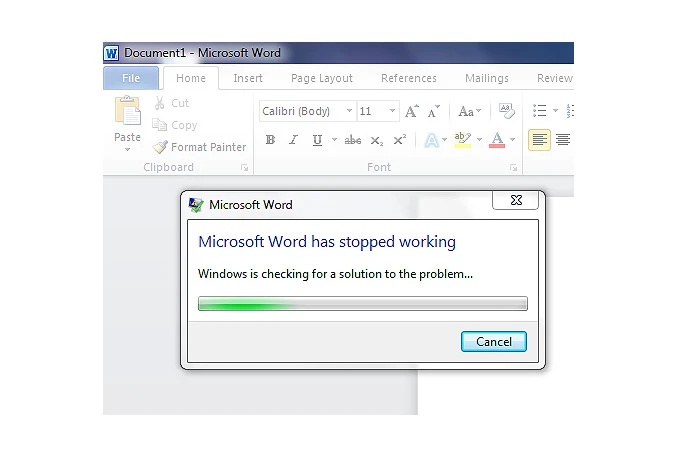Click the Word application icon in title bar
Image resolution: width=678 pixels, height=458 pixels.
tap(111, 53)
